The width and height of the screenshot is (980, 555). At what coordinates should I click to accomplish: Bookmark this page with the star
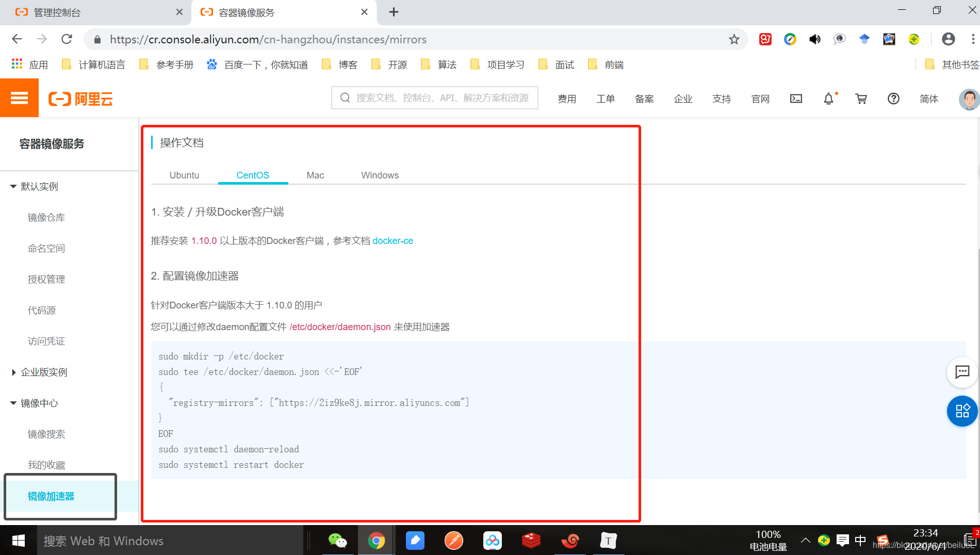tap(734, 39)
